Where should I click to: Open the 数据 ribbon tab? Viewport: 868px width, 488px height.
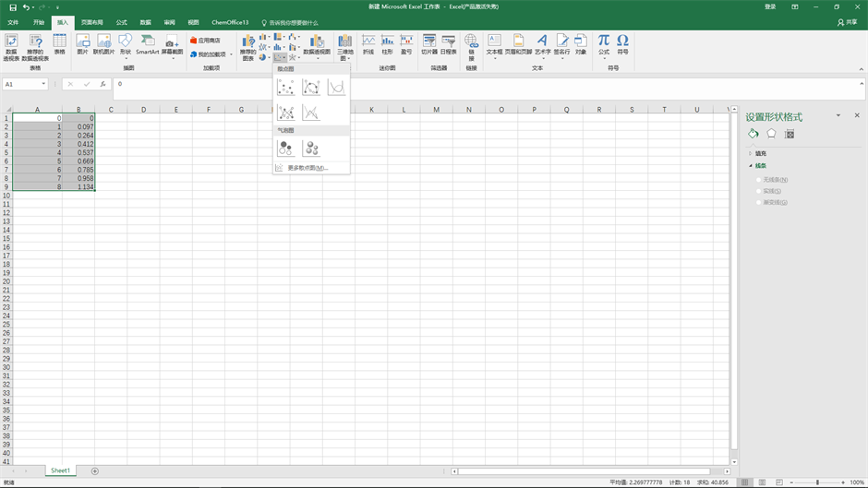coord(146,22)
